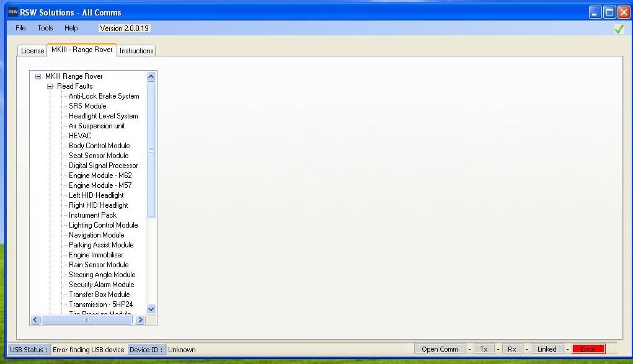Click the green checkmark status icon
This screenshot has width=633, height=364.
coord(619,29)
